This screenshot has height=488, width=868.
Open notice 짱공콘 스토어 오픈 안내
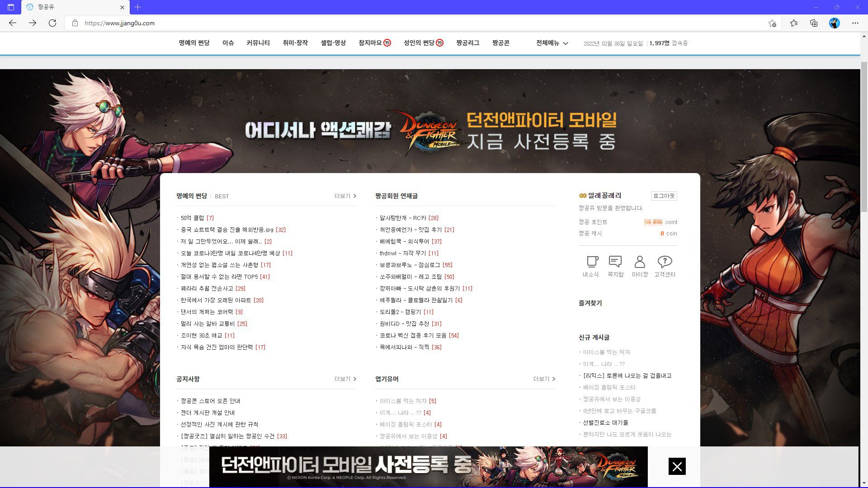click(210, 401)
